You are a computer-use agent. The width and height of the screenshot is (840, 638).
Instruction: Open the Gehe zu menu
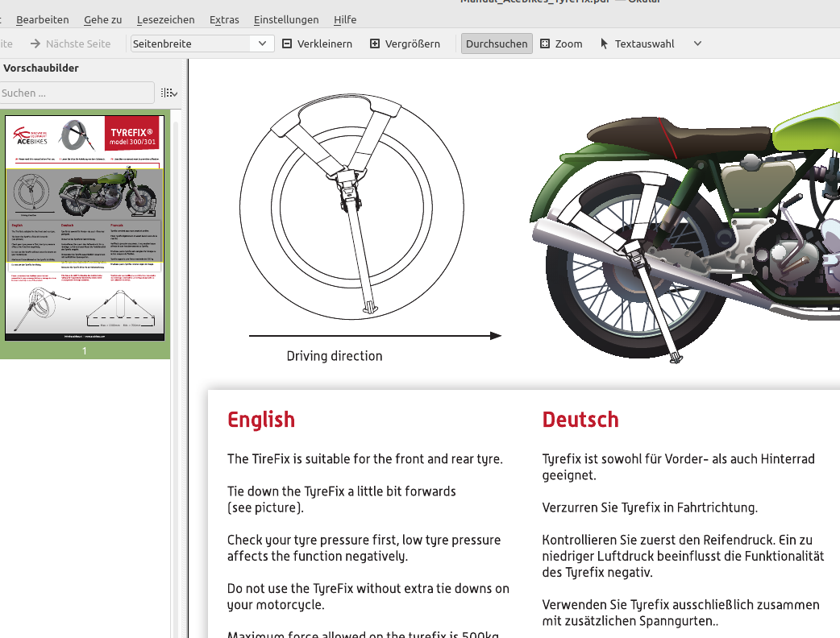pos(103,19)
